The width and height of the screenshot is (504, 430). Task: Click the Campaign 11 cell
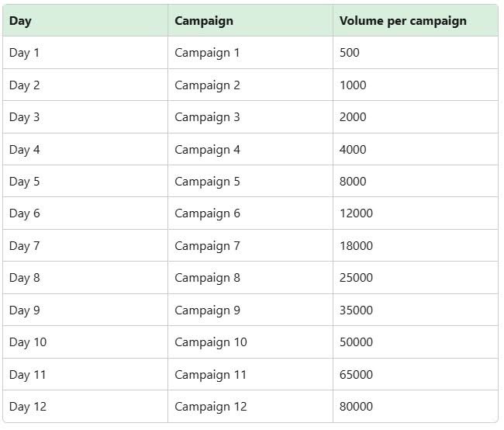[210, 375]
